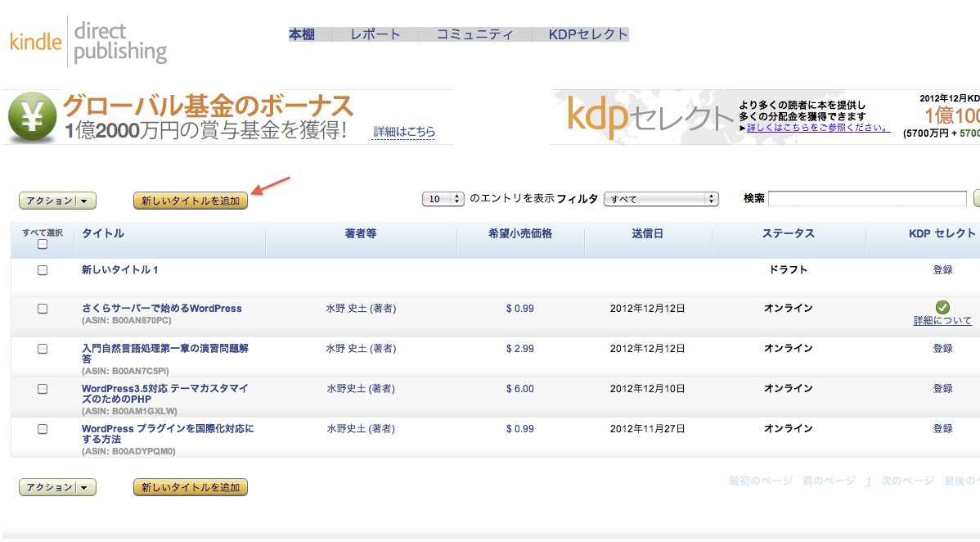Open WordPress3.5対応 テーマカスタマイズのためのPHP title
Screen dimensions: 980x542
pyautogui.click(x=165, y=394)
